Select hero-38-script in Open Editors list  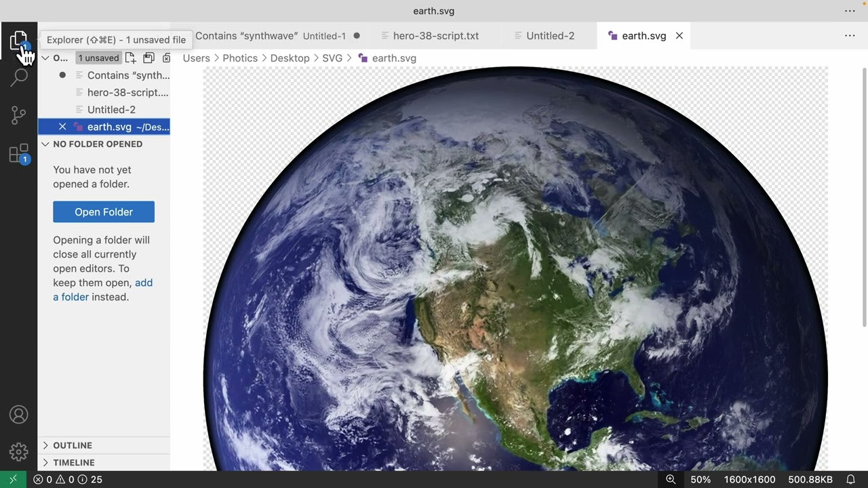104,92
